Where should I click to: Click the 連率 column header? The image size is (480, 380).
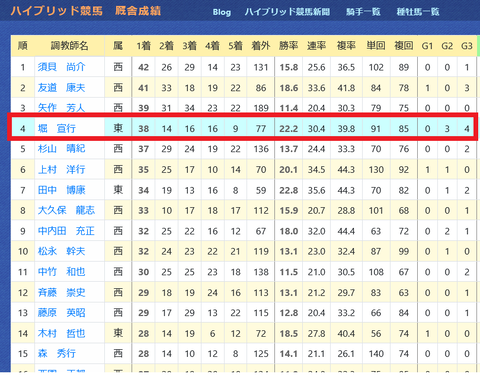316,46
